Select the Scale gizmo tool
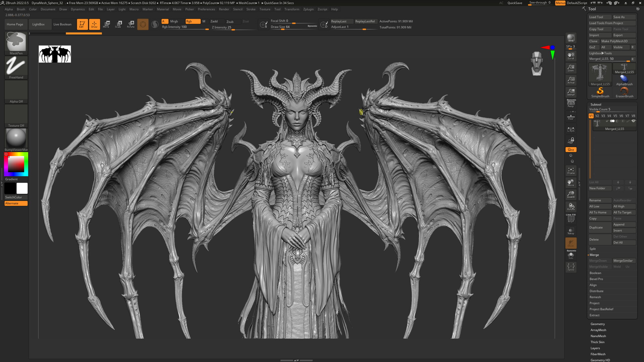 click(x=118, y=24)
